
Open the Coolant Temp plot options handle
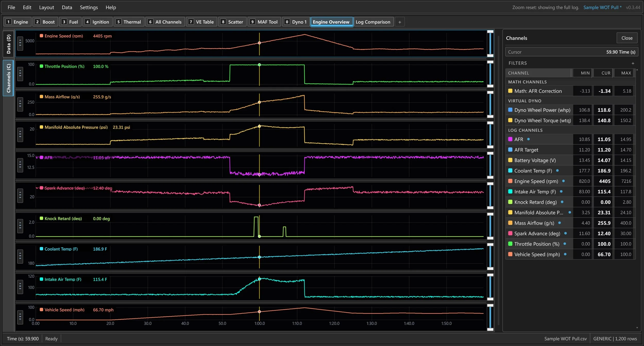(20, 256)
